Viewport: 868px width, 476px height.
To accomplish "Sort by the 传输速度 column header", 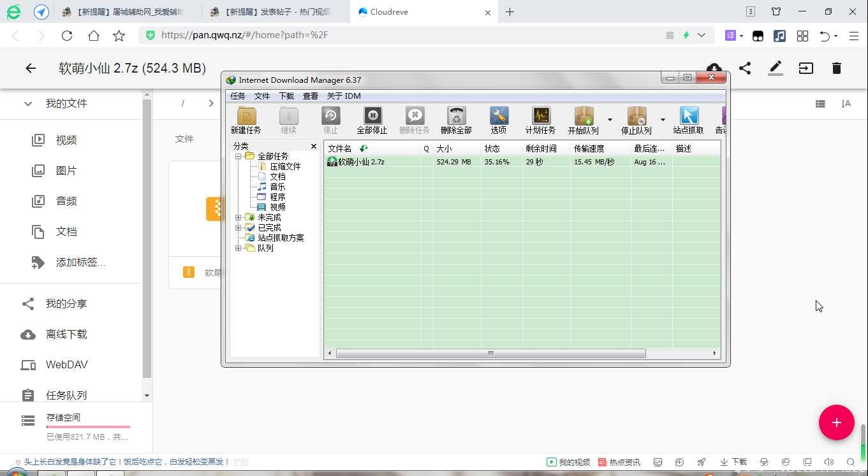I will click(600, 148).
